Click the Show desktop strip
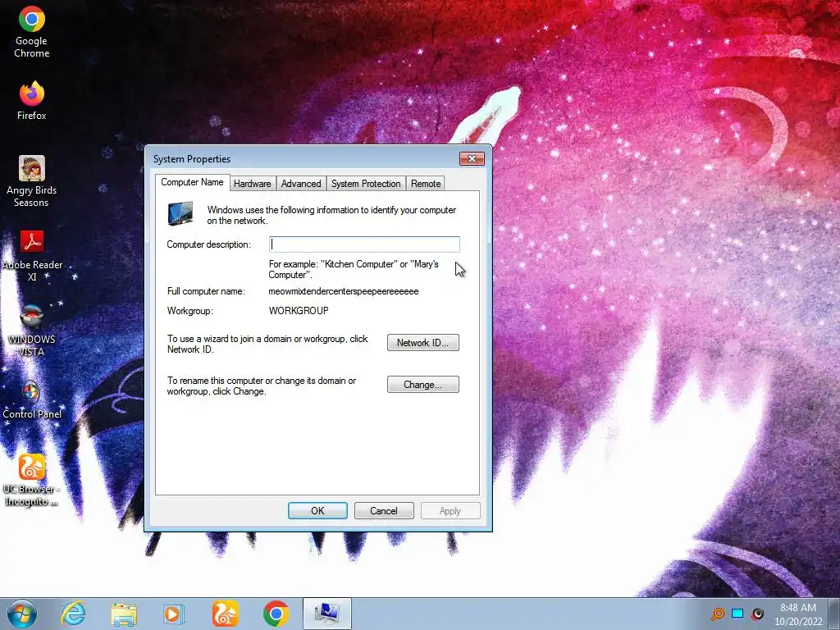 (x=835, y=614)
